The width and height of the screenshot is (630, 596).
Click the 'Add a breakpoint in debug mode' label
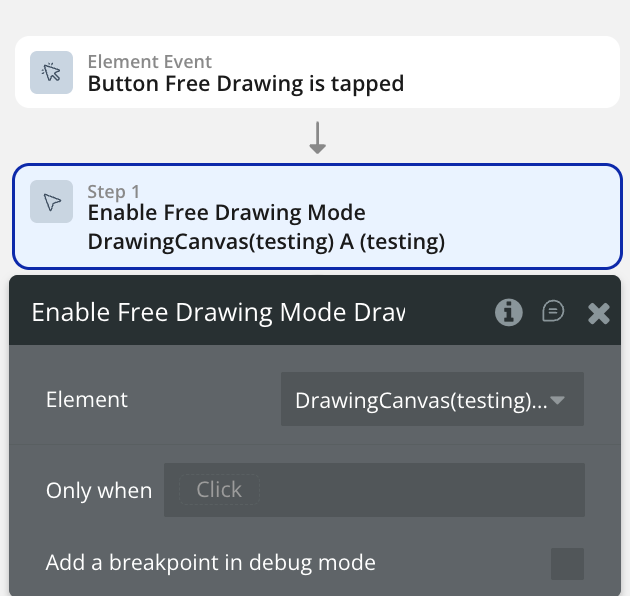point(210,563)
